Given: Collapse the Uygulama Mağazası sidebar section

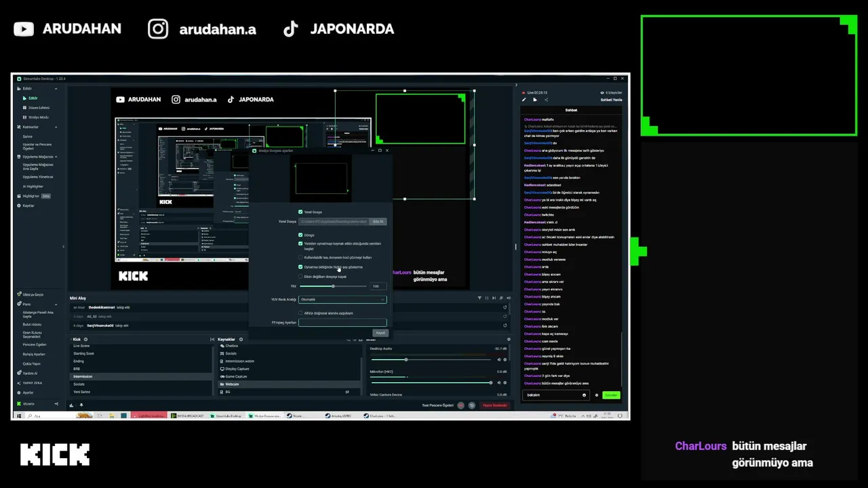Looking at the screenshot, I should (56, 157).
